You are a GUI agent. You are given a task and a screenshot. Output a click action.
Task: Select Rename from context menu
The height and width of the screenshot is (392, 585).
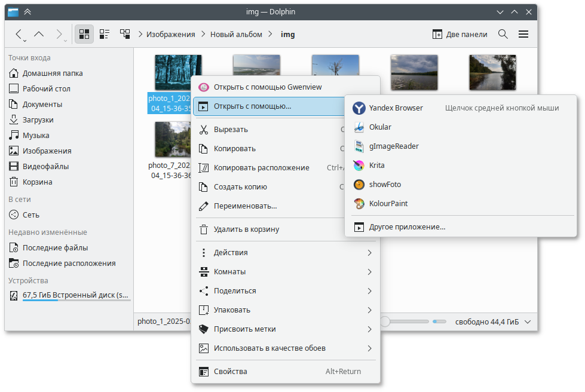click(245, 206)
